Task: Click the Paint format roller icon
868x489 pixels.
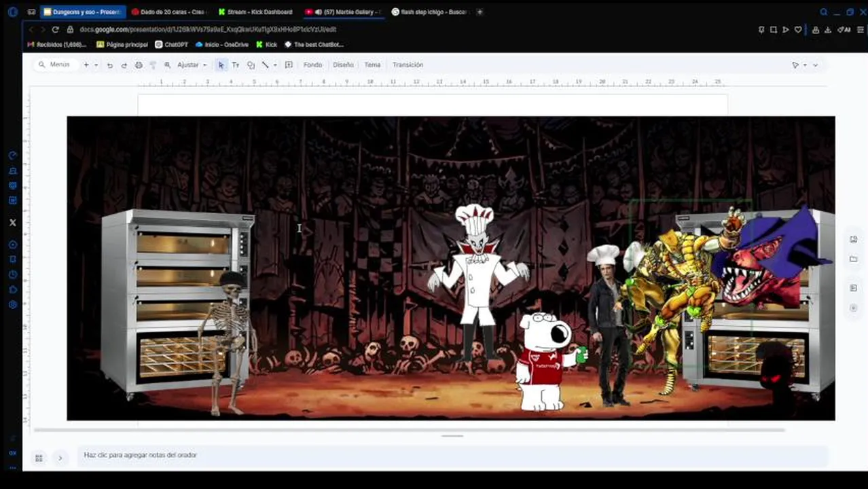Action: 153,65
